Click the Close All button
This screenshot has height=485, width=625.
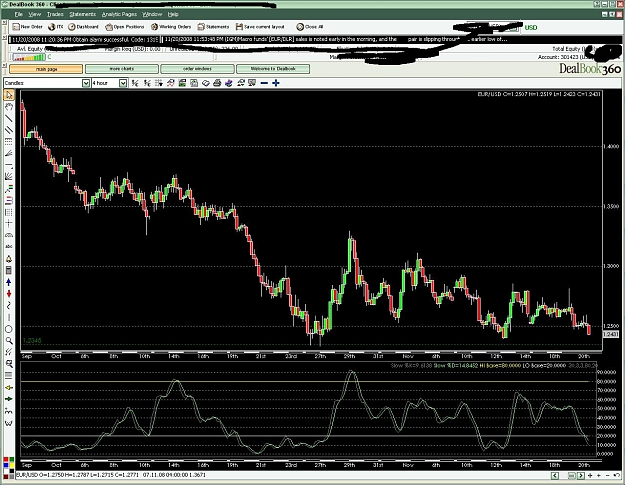pyautogui.click(x=310, y=27)
